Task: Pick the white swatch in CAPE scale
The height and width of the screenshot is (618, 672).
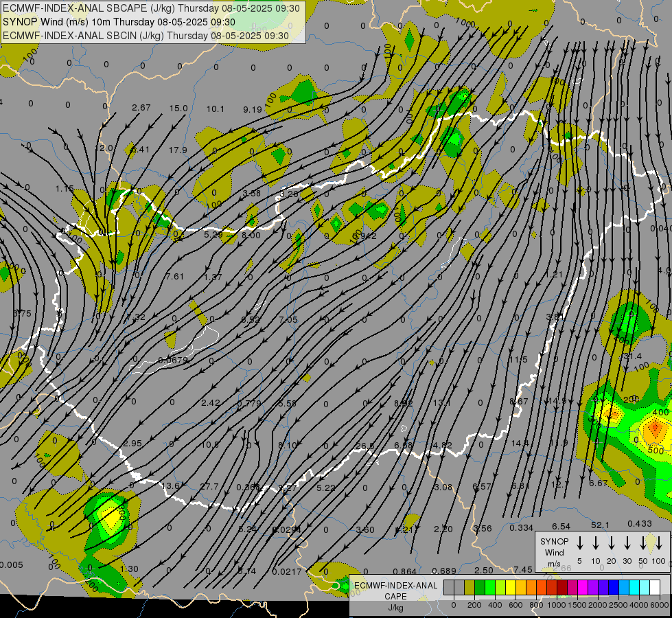Action: tap(655, 587)
